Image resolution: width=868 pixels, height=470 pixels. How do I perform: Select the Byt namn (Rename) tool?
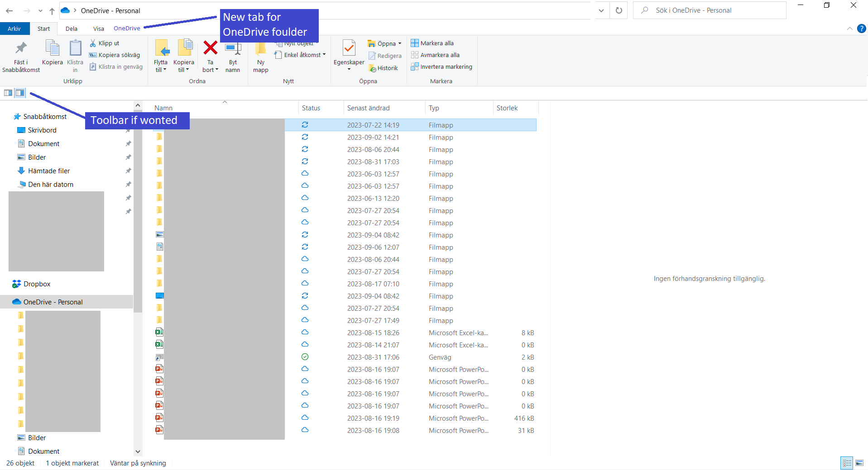point(233,55)
